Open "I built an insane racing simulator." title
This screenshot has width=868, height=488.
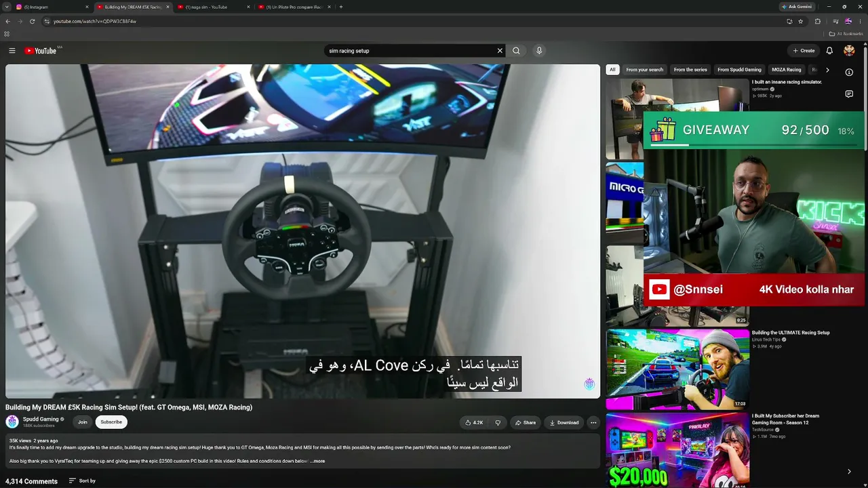click(787, 82)
